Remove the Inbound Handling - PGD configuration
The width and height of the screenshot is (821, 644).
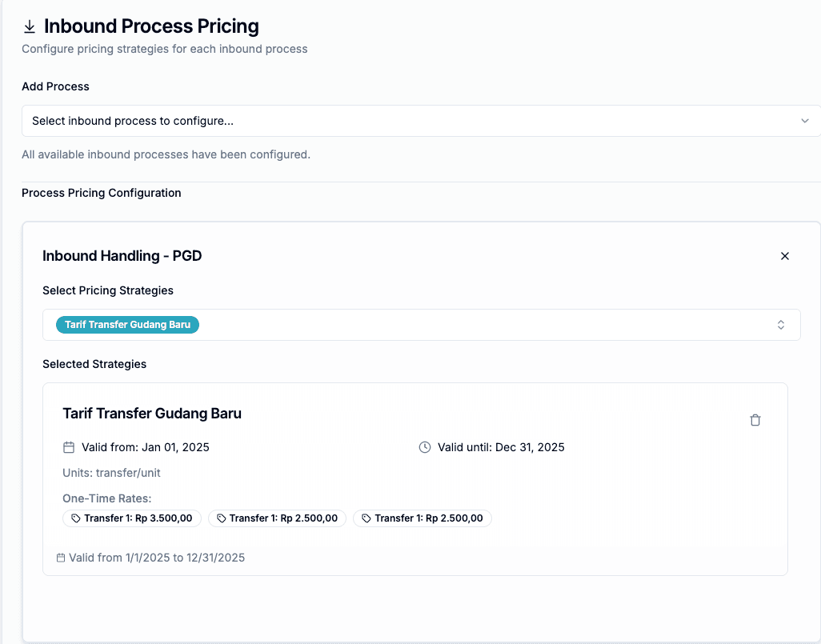785,256
